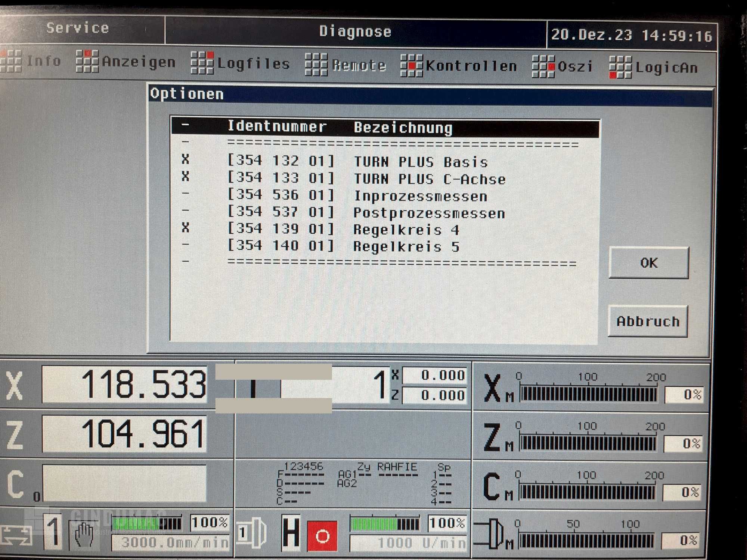Image resolution: width=747 pixels, height=560 pixels.
Task: Click the softkey grid icon beside Remote
Action: click(x=316, y=64)
